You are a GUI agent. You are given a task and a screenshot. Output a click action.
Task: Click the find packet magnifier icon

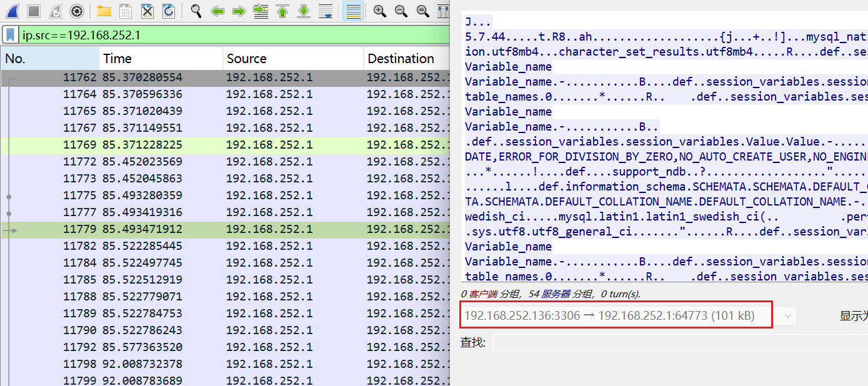(196, 11)
